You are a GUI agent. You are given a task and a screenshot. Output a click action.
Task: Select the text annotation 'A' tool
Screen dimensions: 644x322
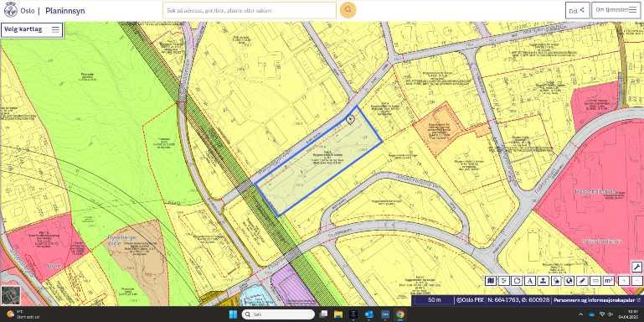click(530, 281)
